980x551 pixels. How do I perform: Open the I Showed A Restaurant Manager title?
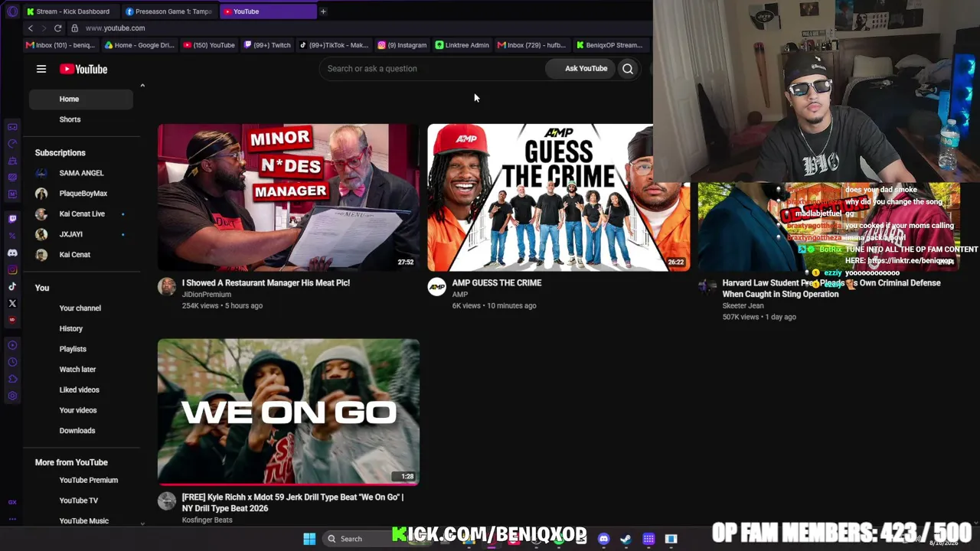point(266,283)
